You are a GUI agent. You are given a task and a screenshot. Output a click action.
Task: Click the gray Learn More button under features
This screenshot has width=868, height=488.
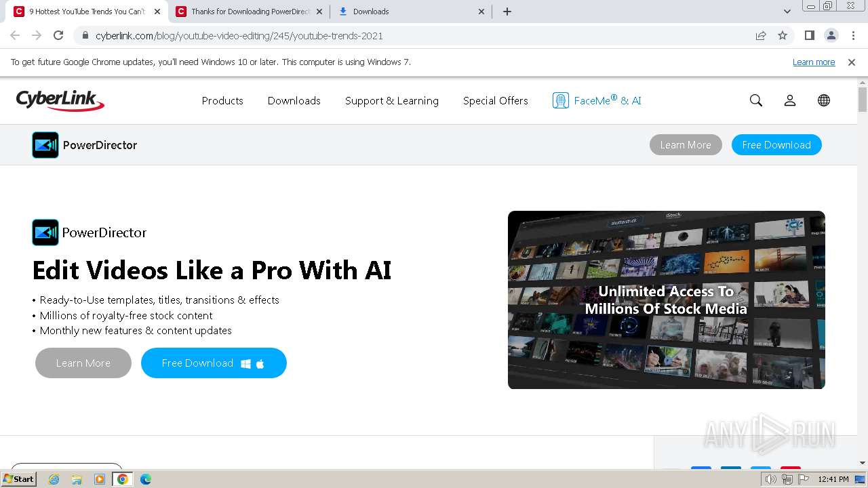pos(83,363)
